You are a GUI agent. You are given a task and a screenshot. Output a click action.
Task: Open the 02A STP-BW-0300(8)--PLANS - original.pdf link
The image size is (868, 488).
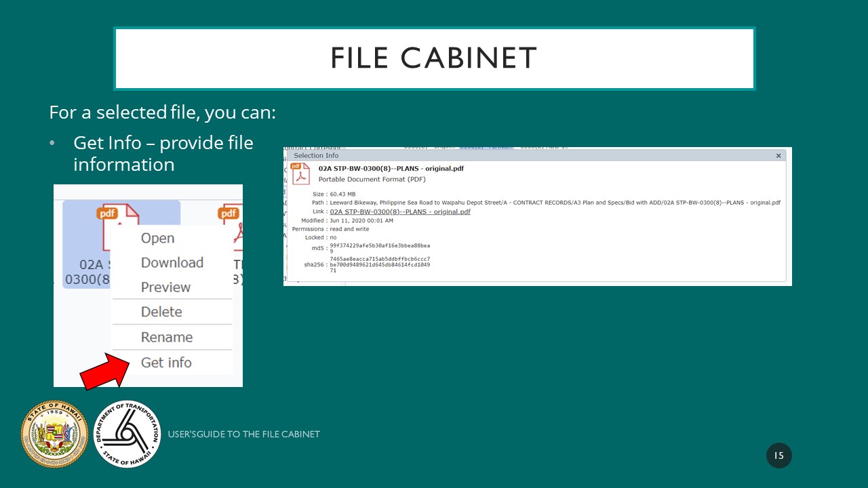point(400,211)
